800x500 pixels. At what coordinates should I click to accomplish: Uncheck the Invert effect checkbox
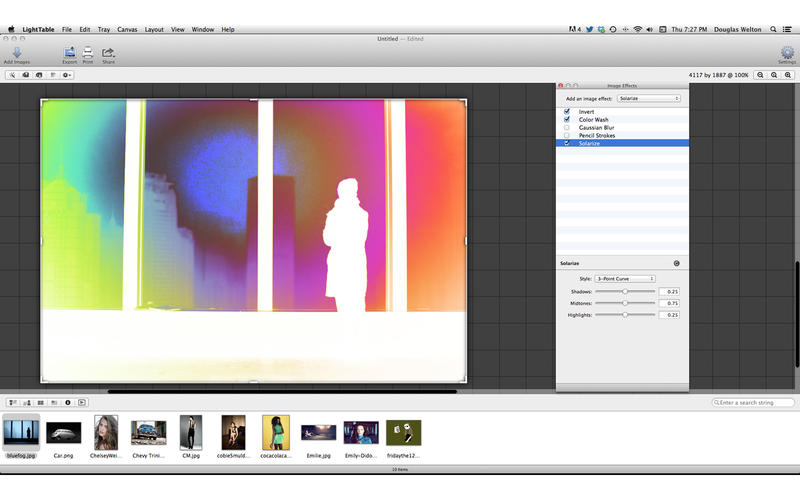tap(567, 111)
